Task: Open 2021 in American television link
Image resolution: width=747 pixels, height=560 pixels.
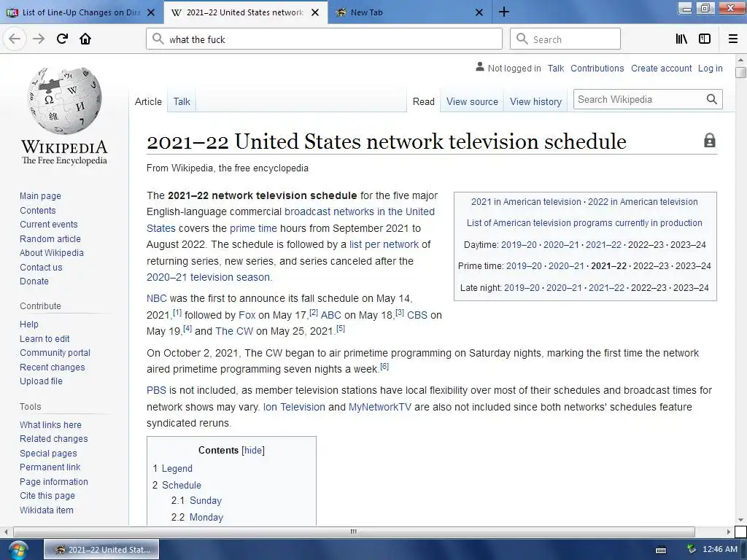Action: click(526, 201)
